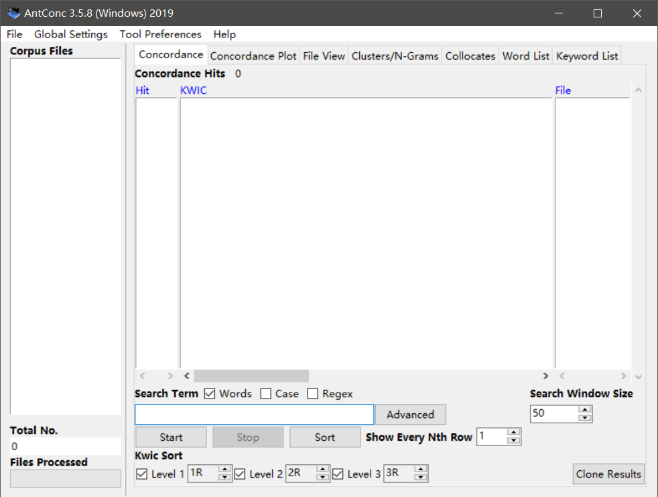
Task: Open Advanced search options
Action: point(410,415)
